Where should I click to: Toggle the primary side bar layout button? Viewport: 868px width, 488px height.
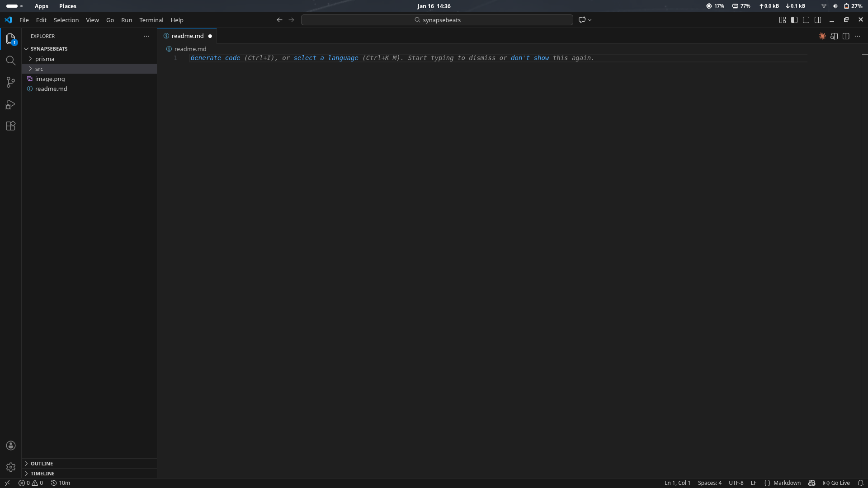tap(794, 20)
